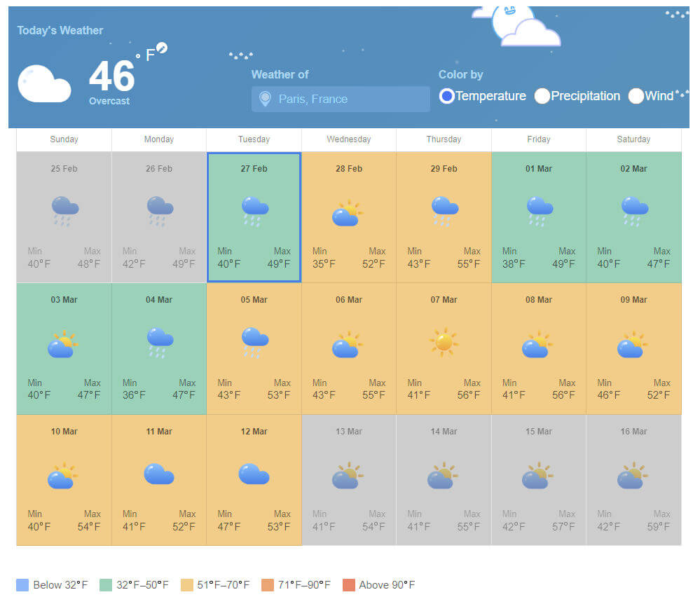Click the Saturday column header

(x=633, y=139)
